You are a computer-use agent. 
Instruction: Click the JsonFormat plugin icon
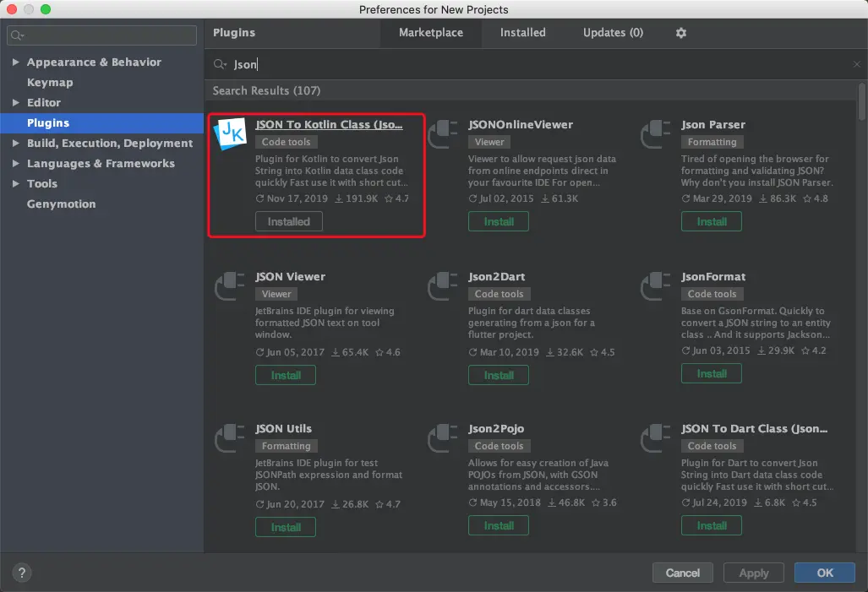pos(655,286)
